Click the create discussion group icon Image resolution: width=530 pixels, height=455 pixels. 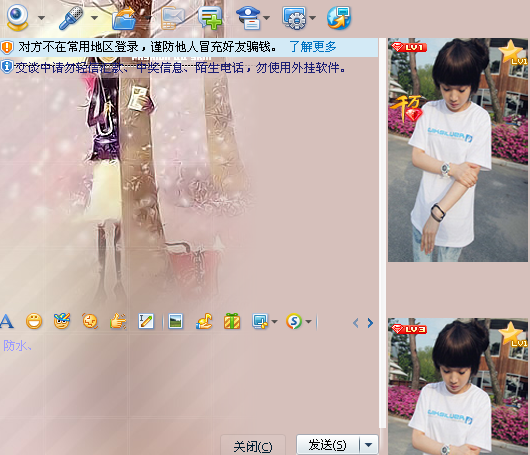[x=210, y=19]
